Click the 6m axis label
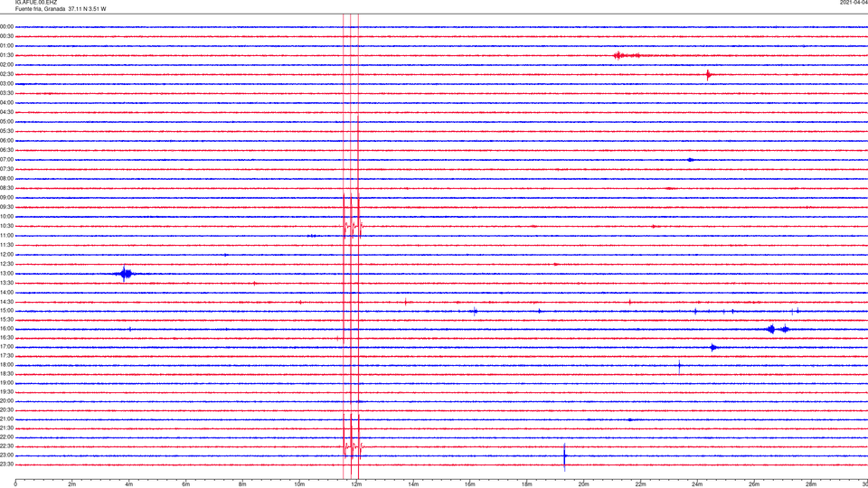 [186, 484]
